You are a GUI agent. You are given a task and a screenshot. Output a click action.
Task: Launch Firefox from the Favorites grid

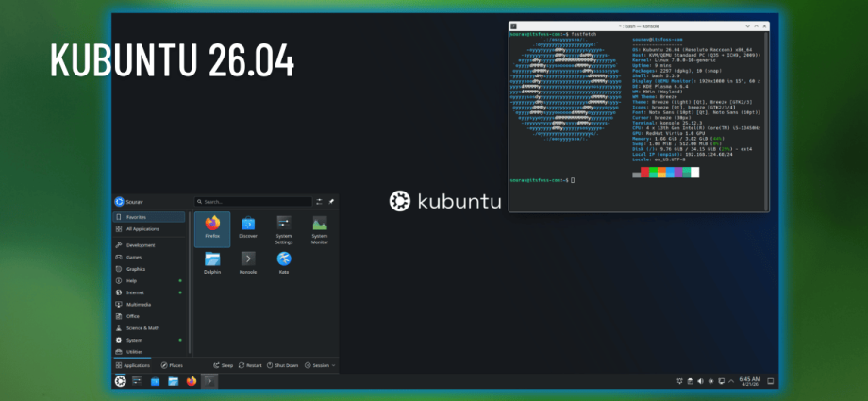click(212, 228)
